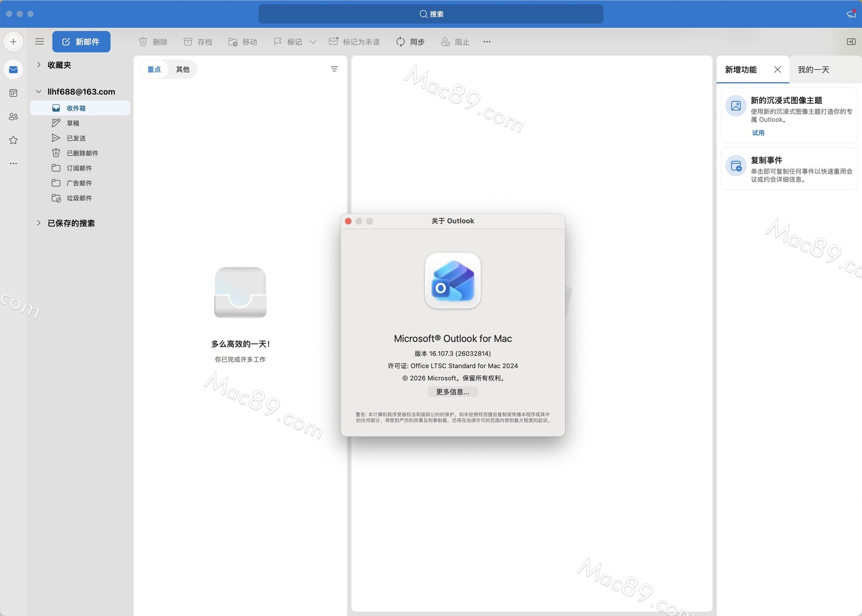
Task: Open the filter icon above the message list
Action: coord(334,69)
